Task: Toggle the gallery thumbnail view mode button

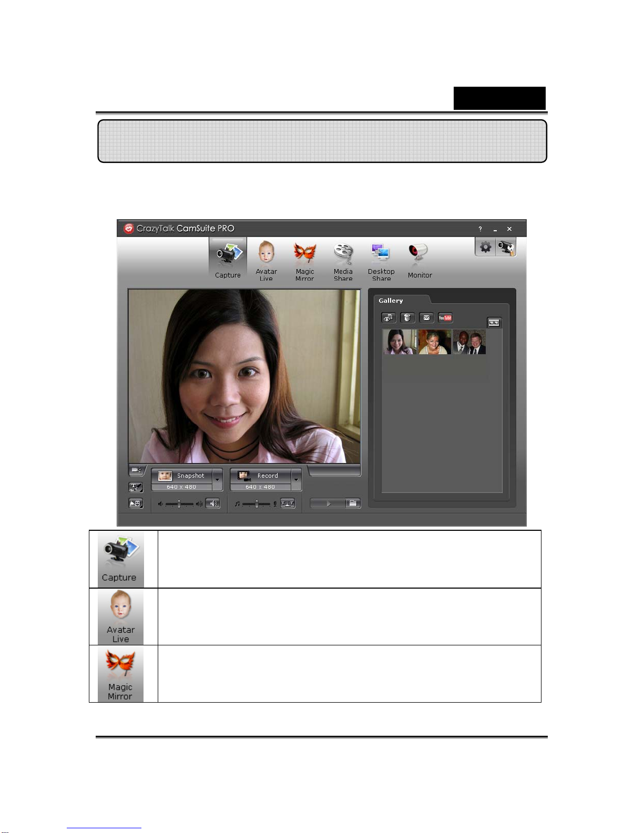Action: (494, 323)
